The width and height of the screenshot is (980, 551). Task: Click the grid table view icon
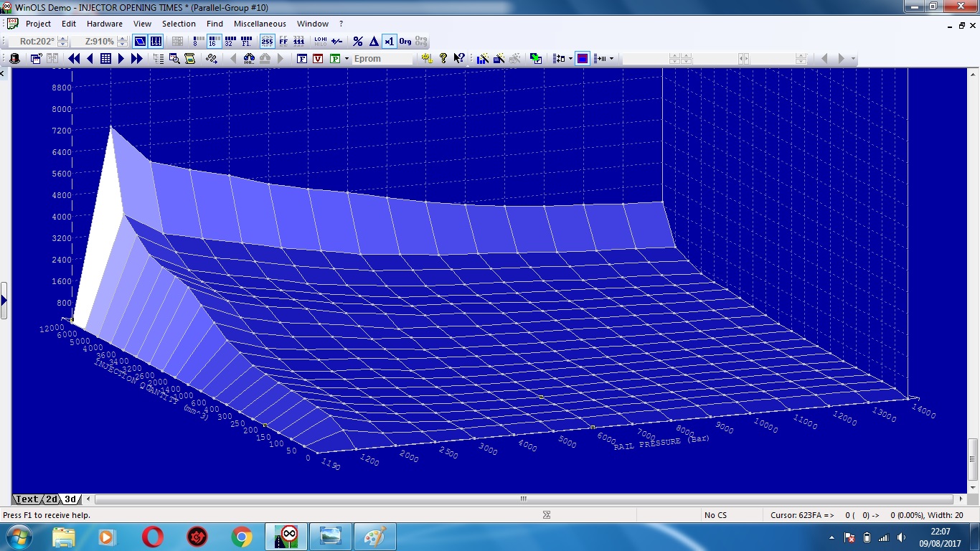tap(105, 59)
